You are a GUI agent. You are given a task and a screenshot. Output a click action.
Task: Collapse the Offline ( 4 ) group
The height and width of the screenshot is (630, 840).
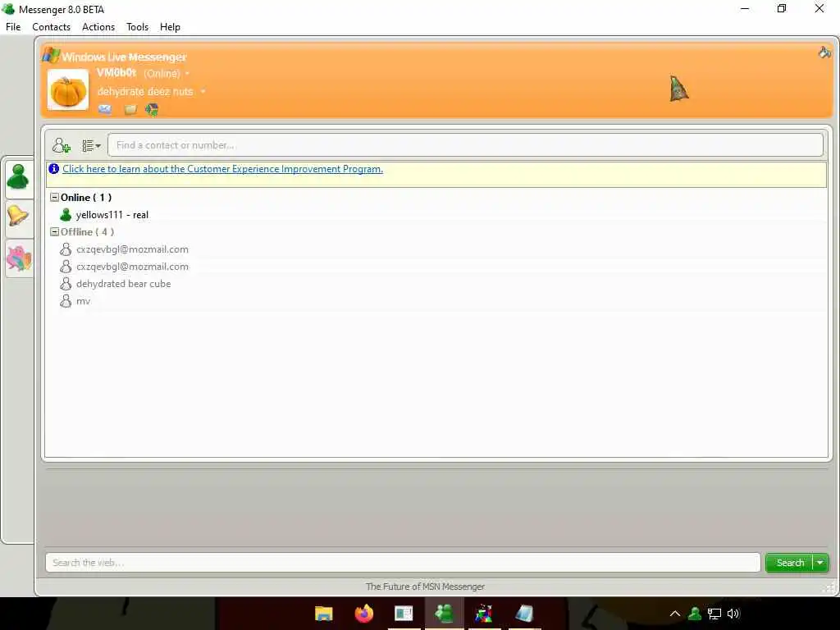pyautogui.click(x=54, y=232)
